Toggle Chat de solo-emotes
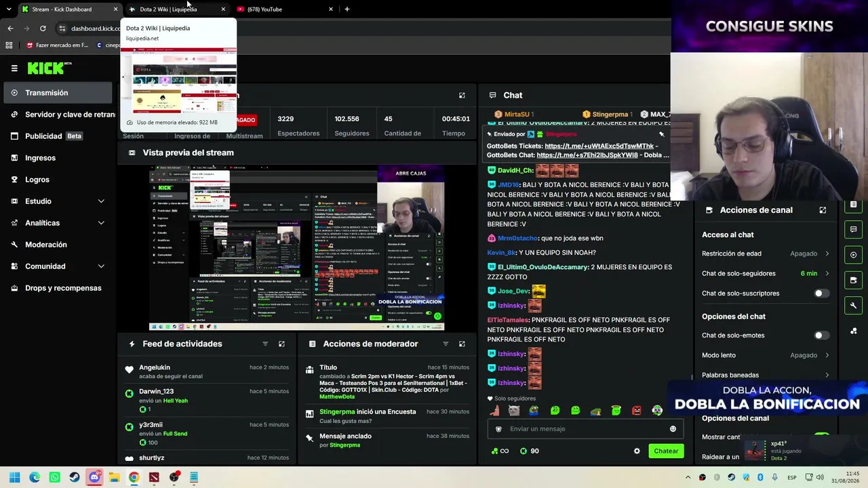This screenshot has height=488, width=868. click(821, 335)
